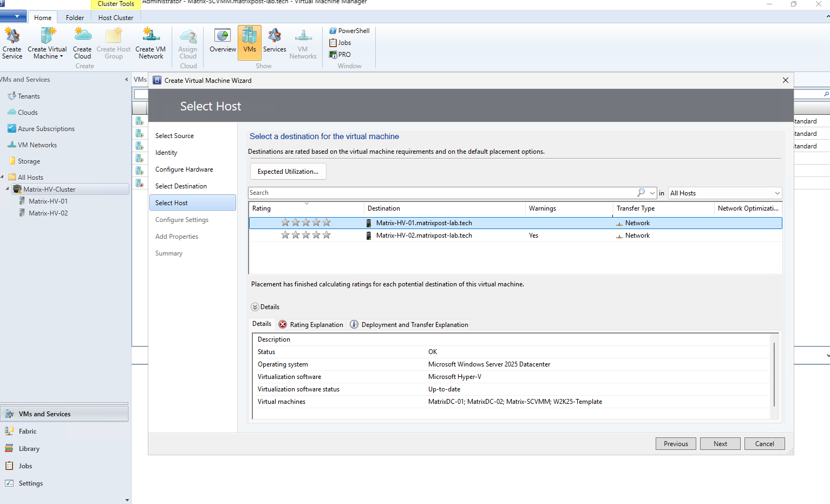The image size is (830, 504).
Task: Go to the Configure Hardware wizard step
Action: tap(184, 169)
